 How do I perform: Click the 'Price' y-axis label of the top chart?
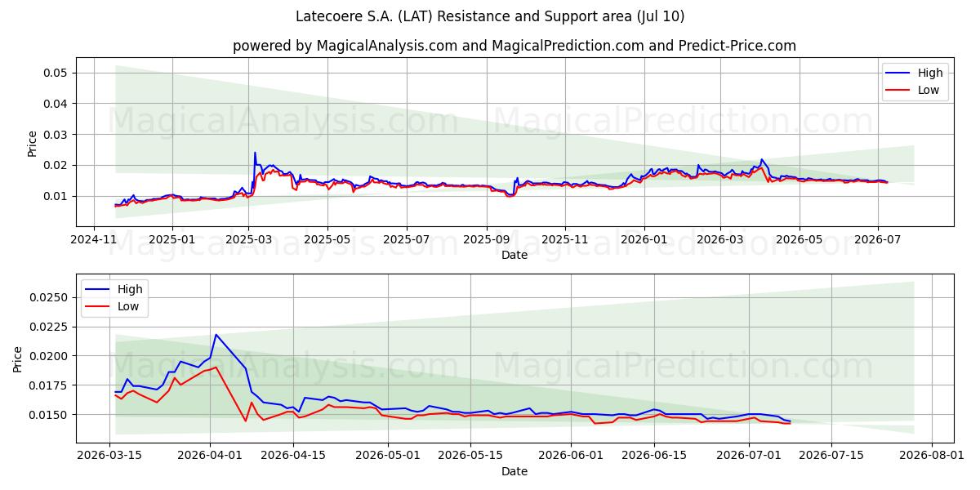(x=33, y=142)
